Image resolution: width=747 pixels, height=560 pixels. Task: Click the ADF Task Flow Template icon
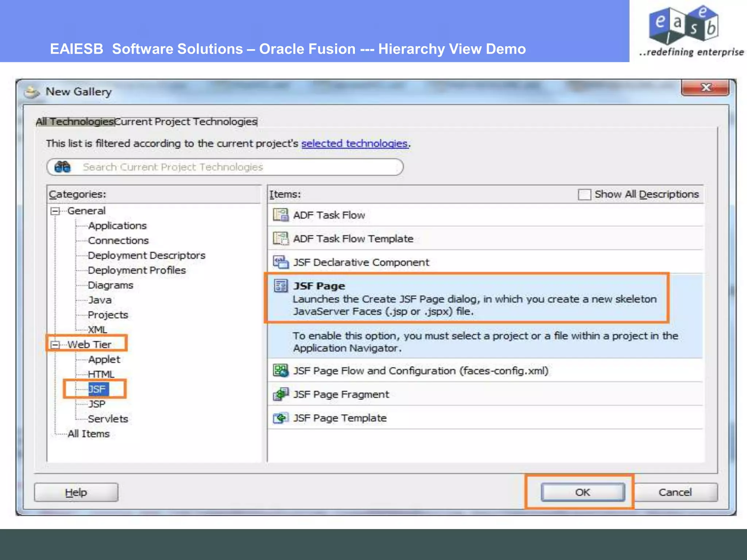tap(281, 238)
